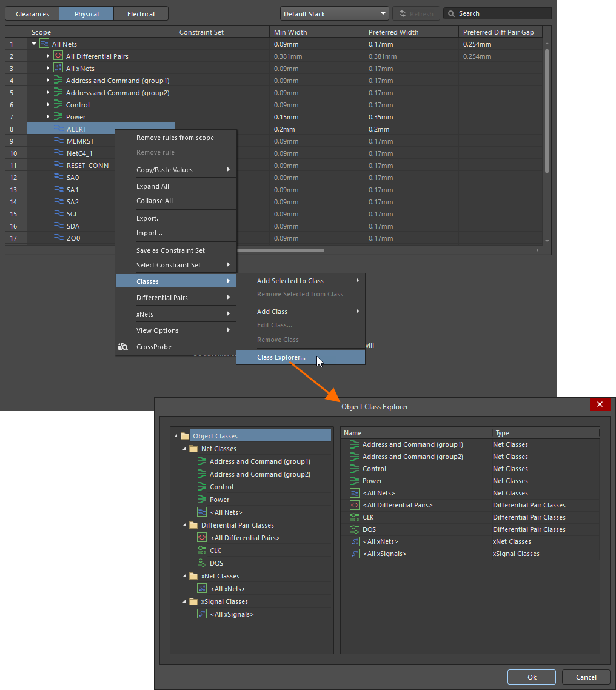Open the Differential Pairs submenu
Image resolution: width=616 pixels, height=690 pixels.
(x=176, y=298)
